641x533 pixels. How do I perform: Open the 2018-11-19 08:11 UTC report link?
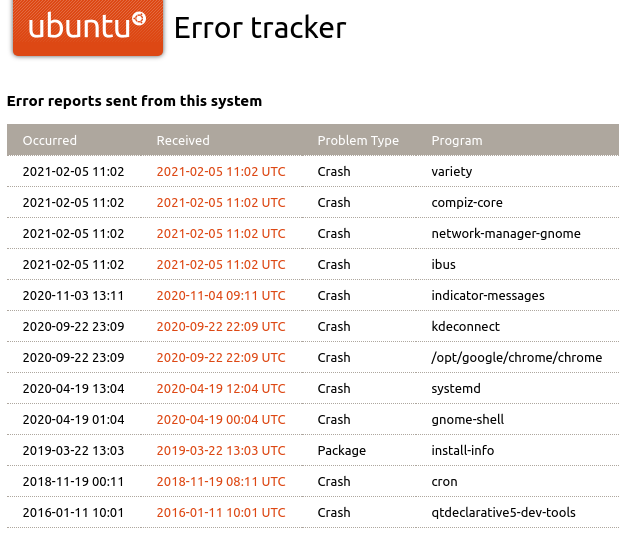tap(221, 481)
